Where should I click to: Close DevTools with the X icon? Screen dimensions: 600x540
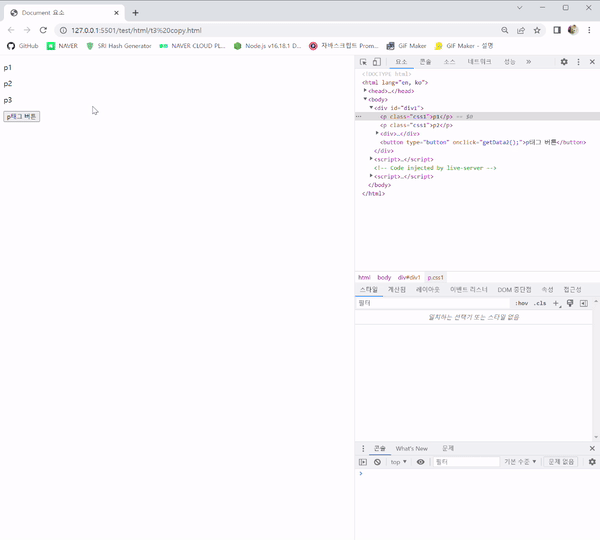click(x=592, y=62)
